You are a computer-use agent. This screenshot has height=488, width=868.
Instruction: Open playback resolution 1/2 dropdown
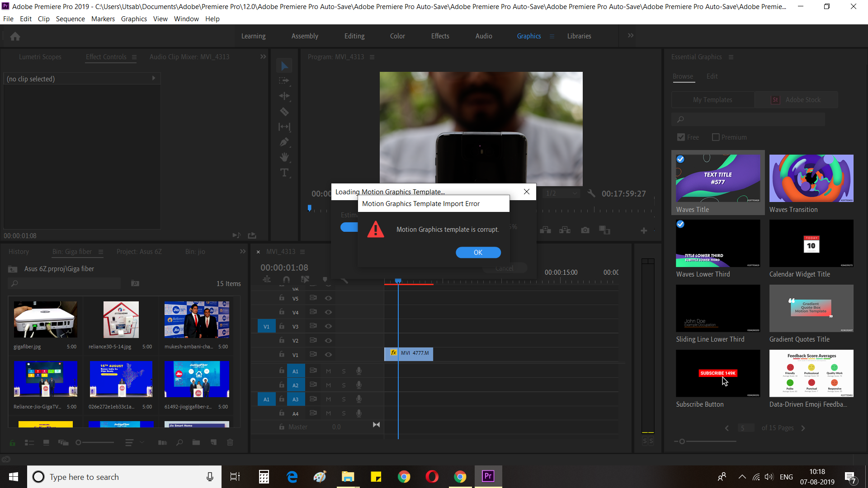[x=561, y=193]
